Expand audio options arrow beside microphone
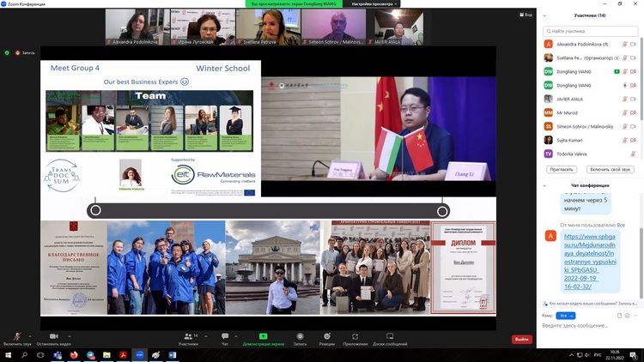This screenshot has height=362, width=644. (x=29, y=336)
